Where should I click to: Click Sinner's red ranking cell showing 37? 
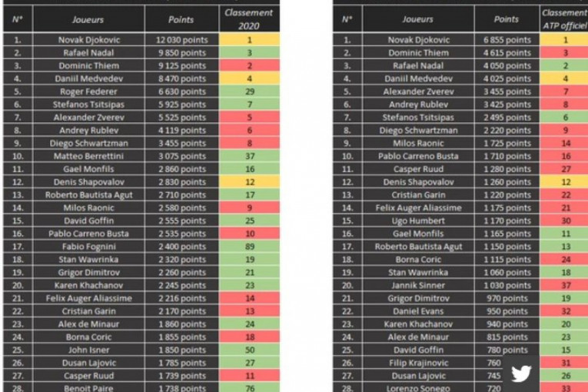(566, 285)
